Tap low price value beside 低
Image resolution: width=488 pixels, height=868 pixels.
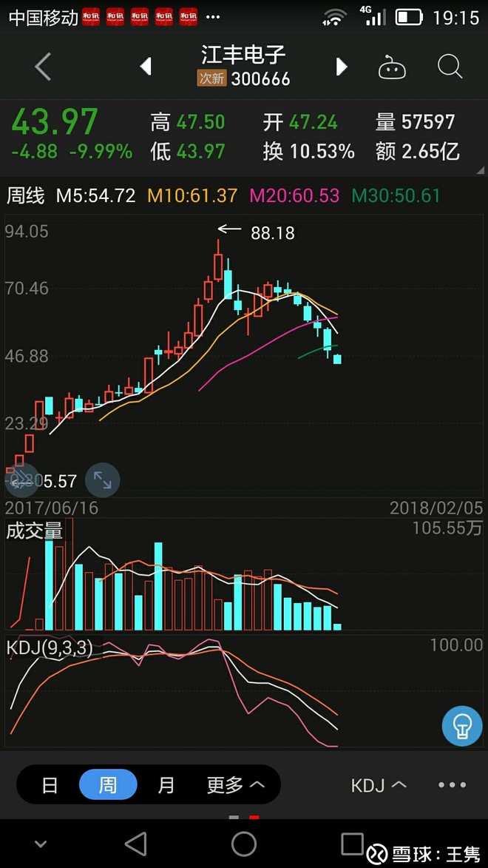pyautogui.click(x=201, y=151)
